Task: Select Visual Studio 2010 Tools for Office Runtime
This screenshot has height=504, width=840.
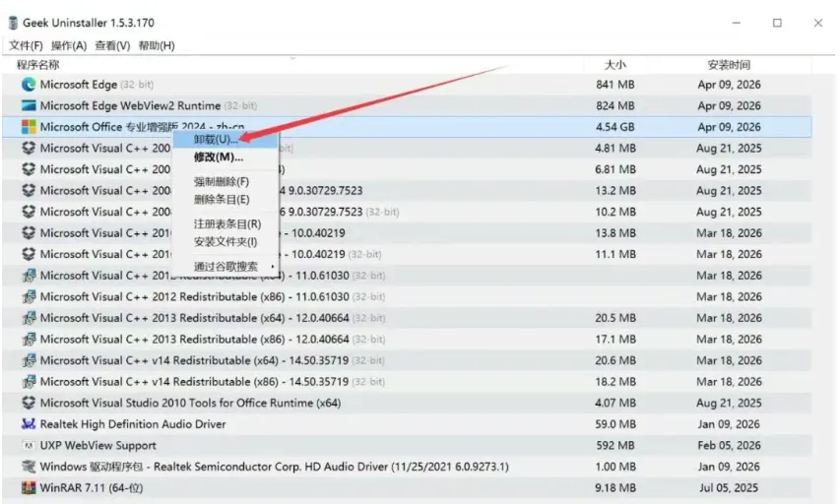Action: 190,403
